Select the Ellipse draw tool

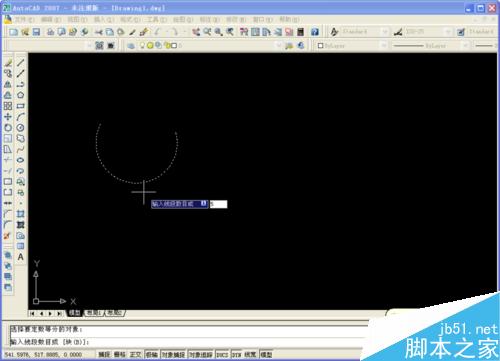(21, 160)
